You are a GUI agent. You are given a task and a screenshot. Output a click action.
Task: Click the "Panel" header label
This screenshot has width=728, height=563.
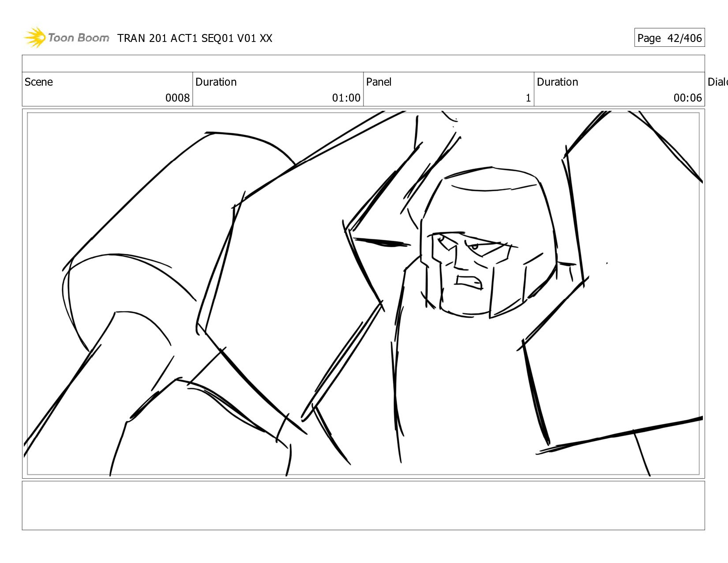[x=379, y=82]
